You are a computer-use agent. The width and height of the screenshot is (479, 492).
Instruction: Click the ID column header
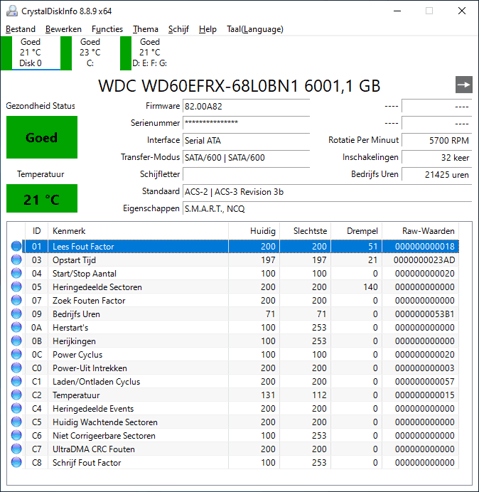(x=37, y=231)
